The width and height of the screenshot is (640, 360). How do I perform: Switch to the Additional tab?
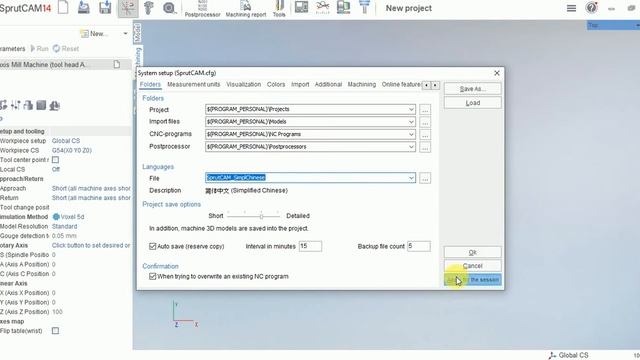[x=328, y=84]
